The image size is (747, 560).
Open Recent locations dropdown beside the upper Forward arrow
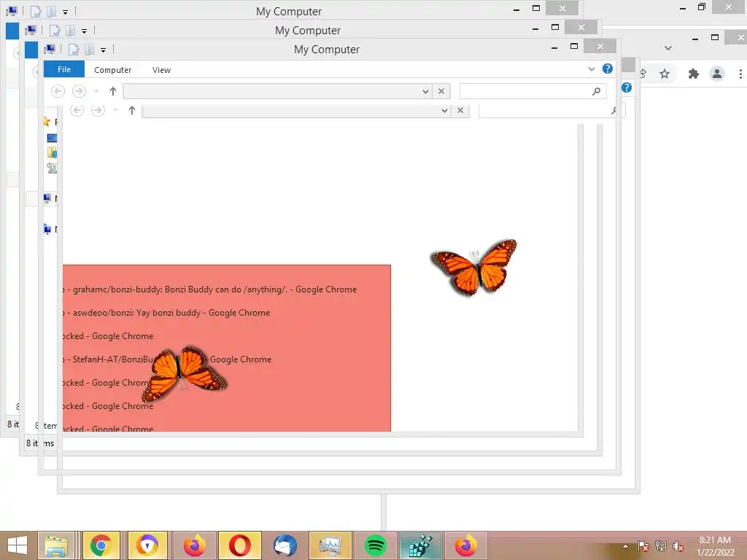click(x=96, y=91)
